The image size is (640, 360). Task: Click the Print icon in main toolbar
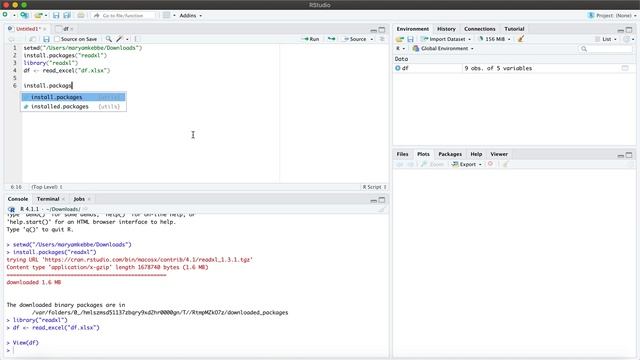[x=81, y=16]
